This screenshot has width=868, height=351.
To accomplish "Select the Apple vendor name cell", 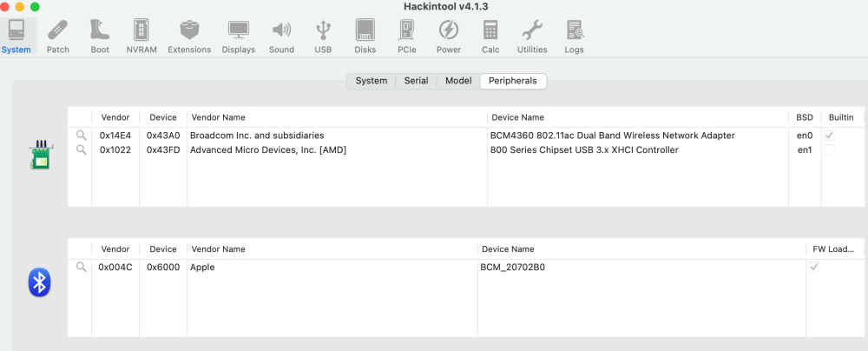I will (202, 267).
